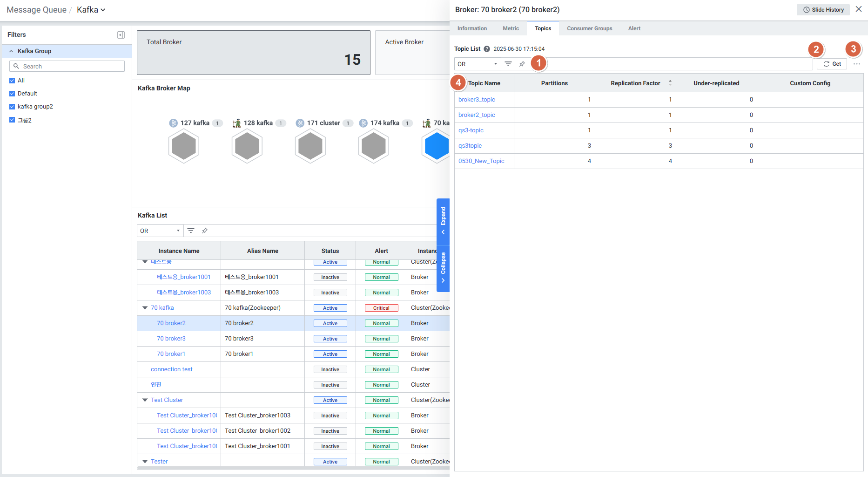Open the OR dropdown in Topic List
868x477 pixels.
[477, 64]
